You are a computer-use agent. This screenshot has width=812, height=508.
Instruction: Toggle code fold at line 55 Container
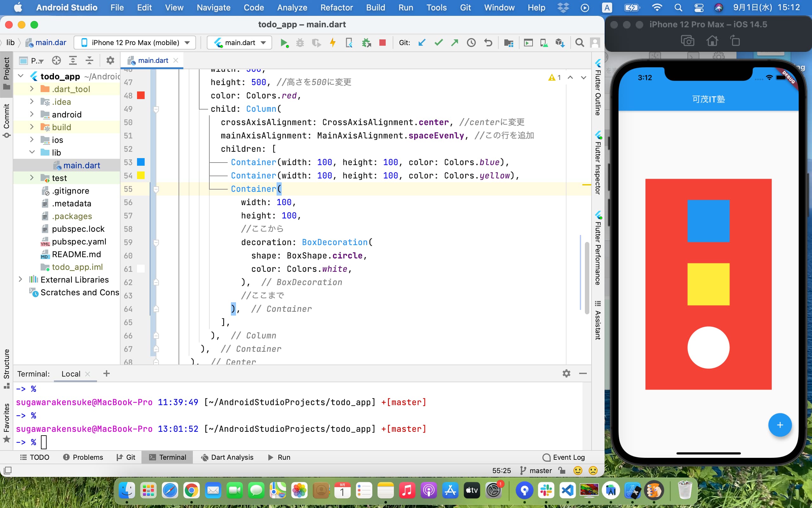[156, 189]
